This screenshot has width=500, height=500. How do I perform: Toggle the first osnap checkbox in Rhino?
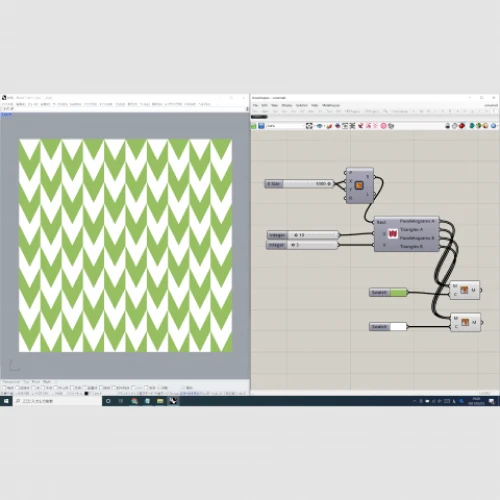[4, 388]
